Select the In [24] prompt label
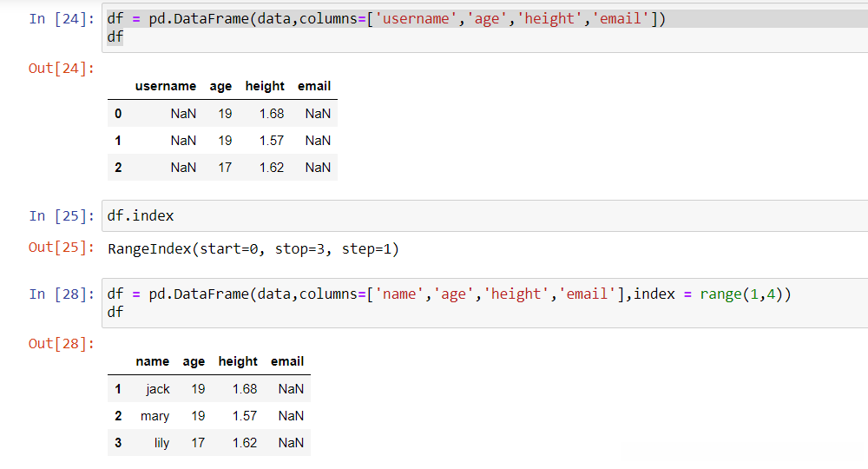The image size is (868, 469). pyautogui.click(x=61, y=19)
